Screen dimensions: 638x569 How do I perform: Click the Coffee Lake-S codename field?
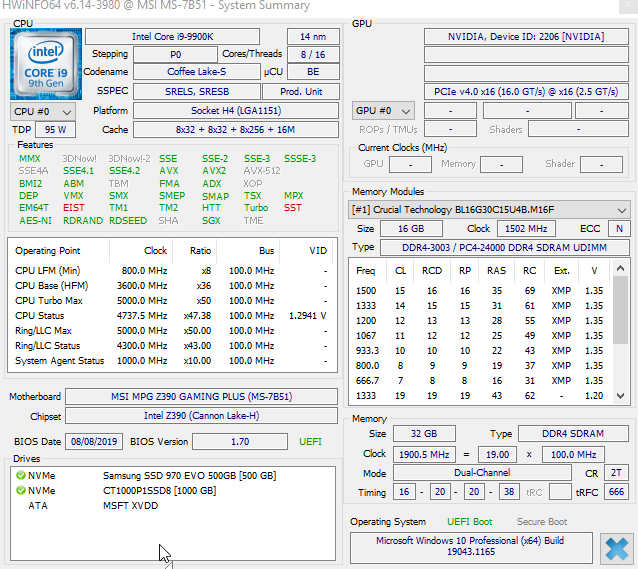point(197,72)
